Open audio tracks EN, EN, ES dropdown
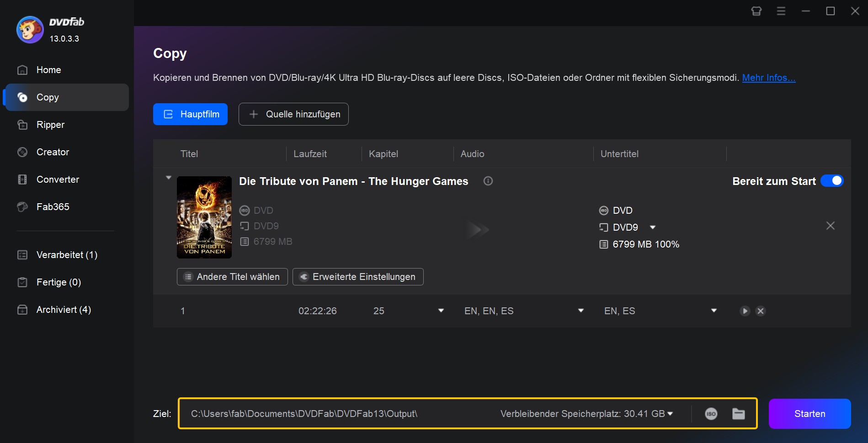 pyautogui.click(x=581, y=311)
